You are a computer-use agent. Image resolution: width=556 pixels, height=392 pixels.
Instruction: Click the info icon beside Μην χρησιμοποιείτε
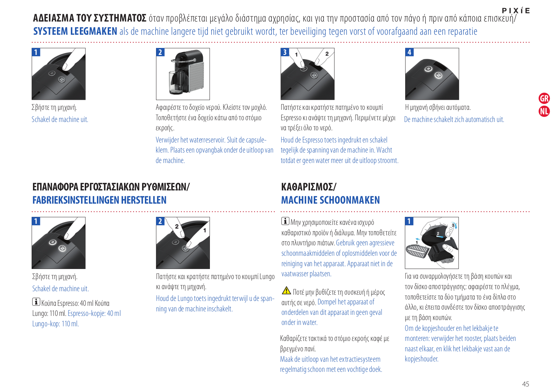tap(285, 221)
